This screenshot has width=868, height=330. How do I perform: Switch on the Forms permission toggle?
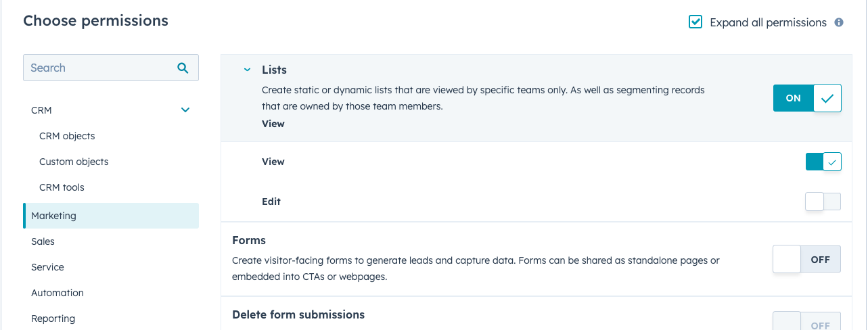click(806, 260)
